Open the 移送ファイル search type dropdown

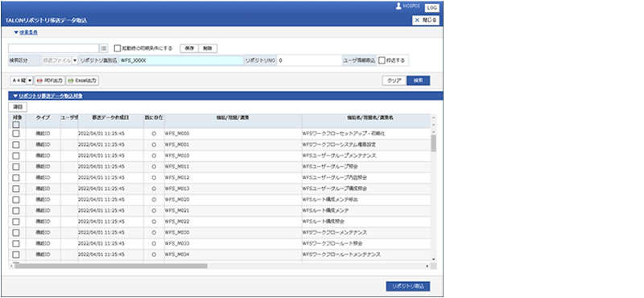(x=60, y=60)
